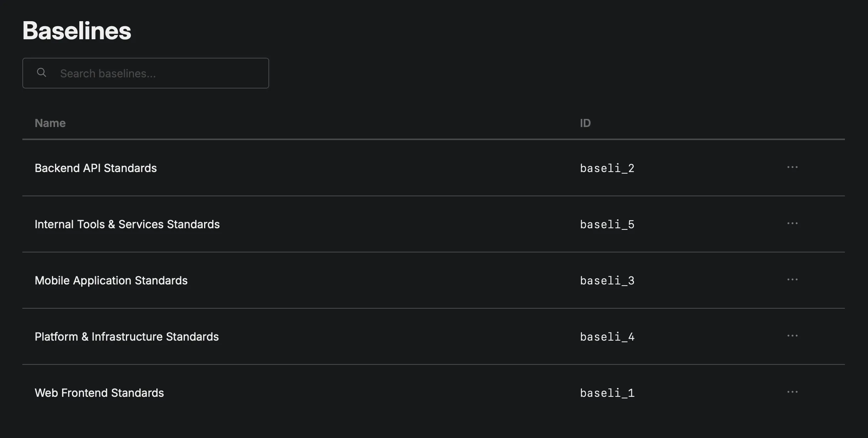Open the Mobile Application Standards baseline
Viewport: 868px width, 438px height.
coord(111,281)
